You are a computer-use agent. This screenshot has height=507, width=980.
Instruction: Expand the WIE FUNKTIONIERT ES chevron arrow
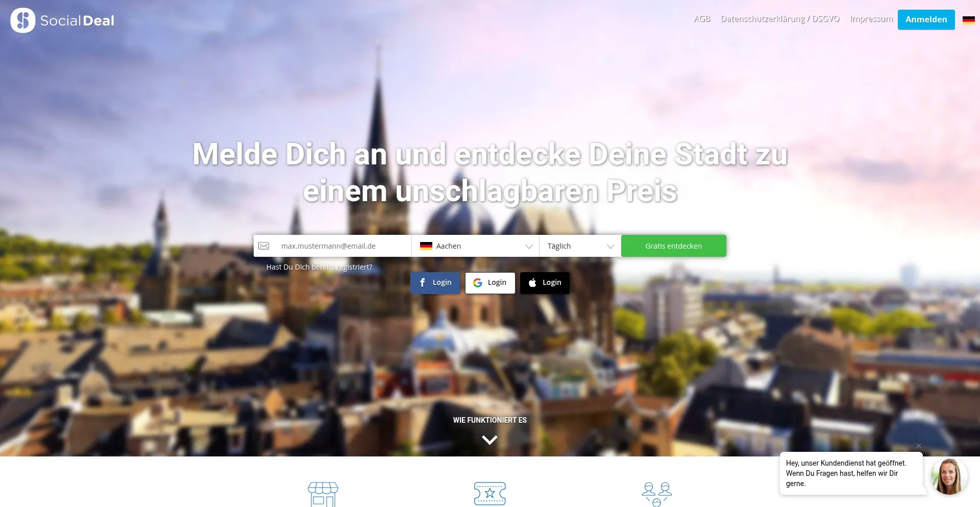pos(489,440)
